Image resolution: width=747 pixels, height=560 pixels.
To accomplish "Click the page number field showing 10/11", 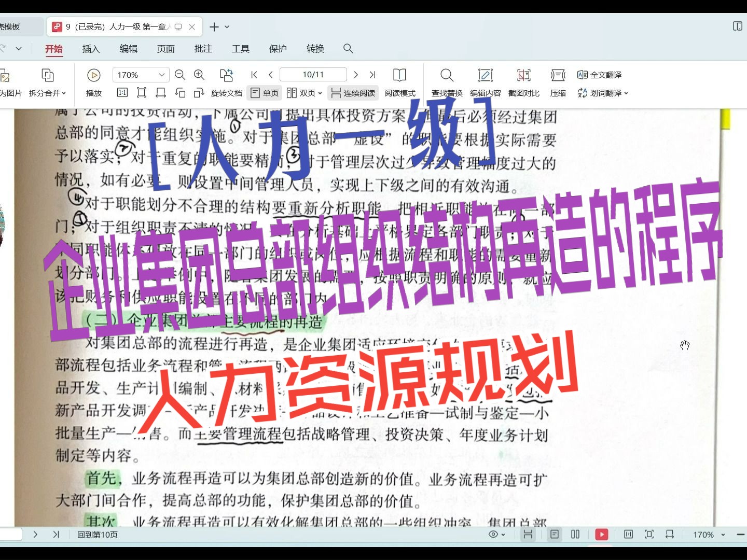I will pos(313,74).
